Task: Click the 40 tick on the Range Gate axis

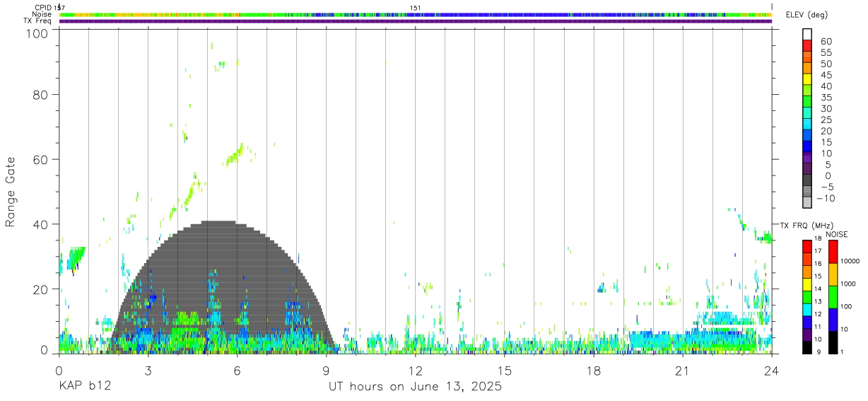Action: (41, 224)
